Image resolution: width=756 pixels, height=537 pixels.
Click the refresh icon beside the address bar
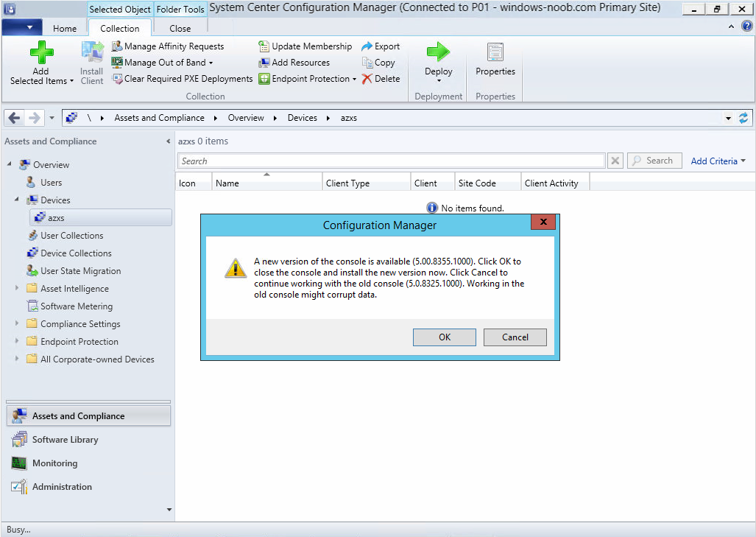[743, 118]
